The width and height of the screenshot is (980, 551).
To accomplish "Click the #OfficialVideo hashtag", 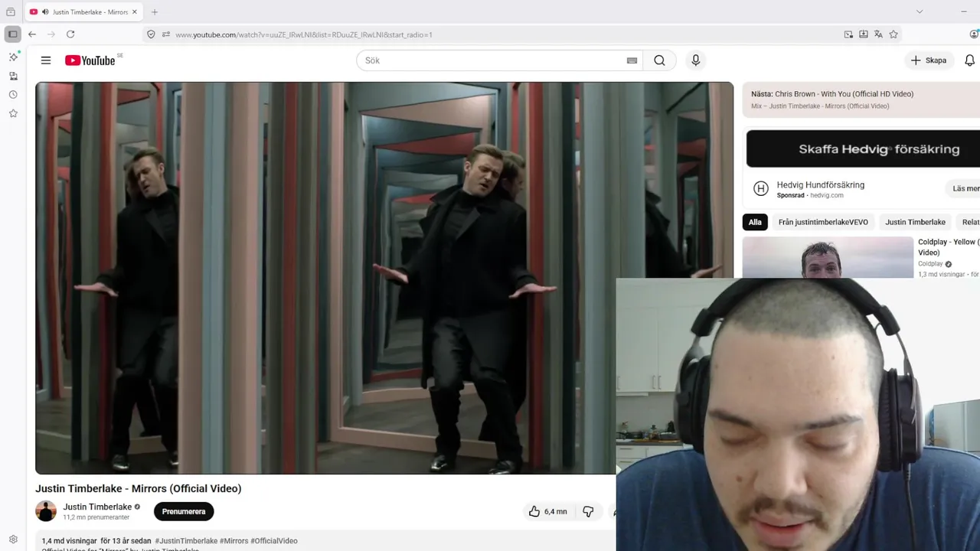I will [274, 541].
